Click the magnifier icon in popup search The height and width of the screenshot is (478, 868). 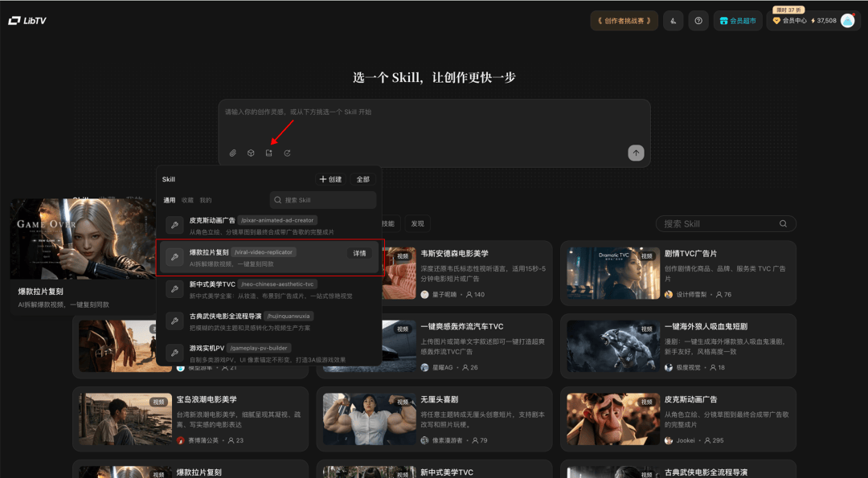tap(278, 200)
